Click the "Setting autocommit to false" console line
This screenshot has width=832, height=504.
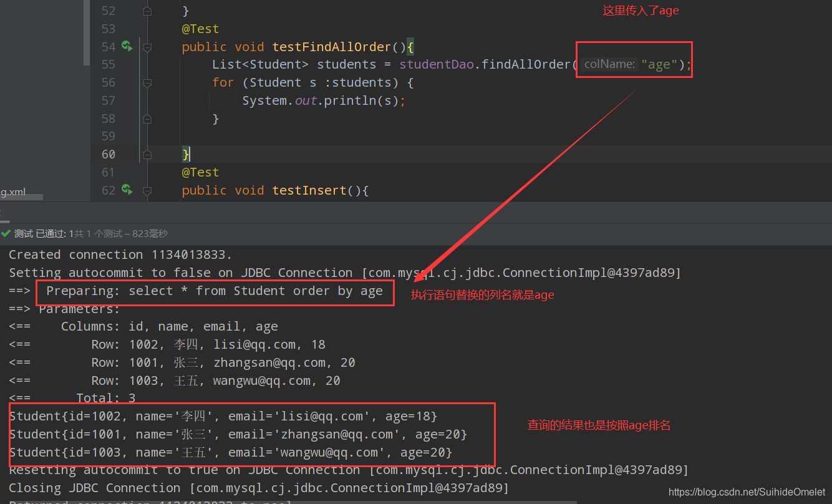coord(345,273)
